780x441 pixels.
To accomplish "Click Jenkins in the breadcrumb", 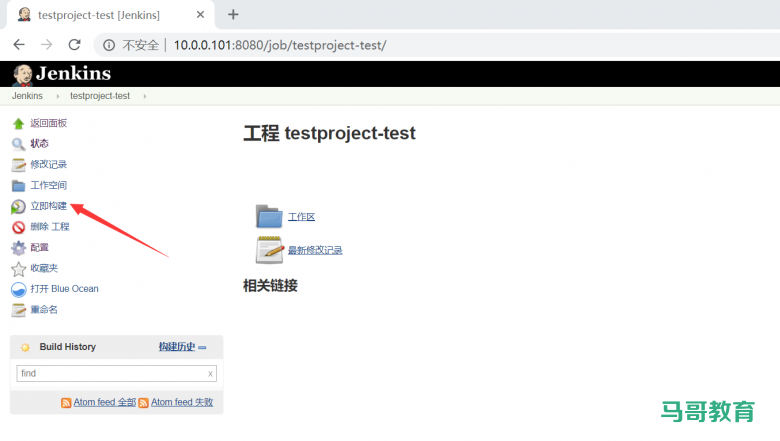I will coord(27,96).
